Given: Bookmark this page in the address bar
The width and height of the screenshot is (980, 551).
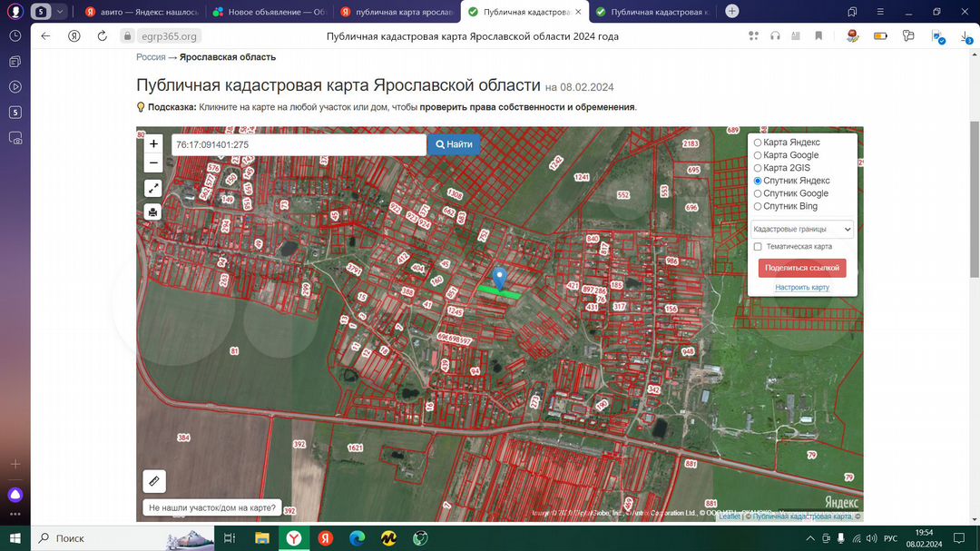Looking at the screenshot, I should coord(818,36).
